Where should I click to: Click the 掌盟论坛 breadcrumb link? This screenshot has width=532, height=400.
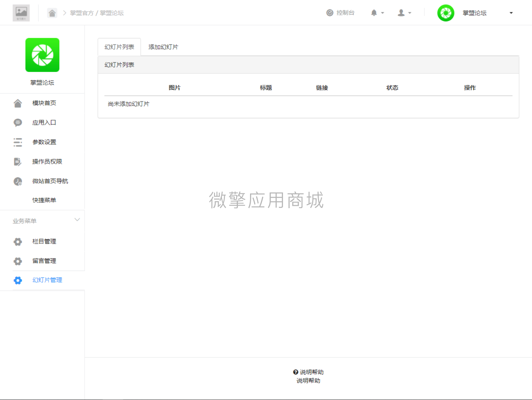click(112, 13)
